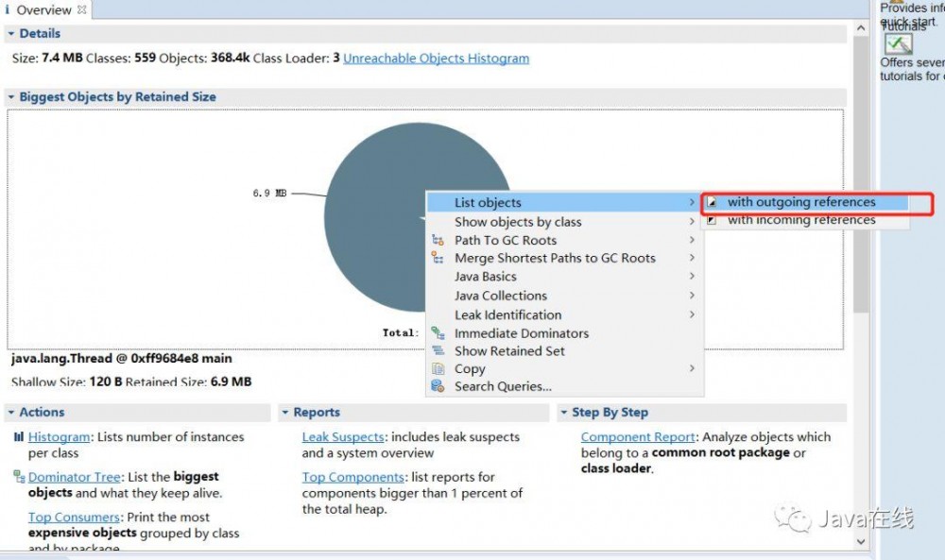Open List objects submenu
The height and width of the screenshot is (560, 945).
563,202
